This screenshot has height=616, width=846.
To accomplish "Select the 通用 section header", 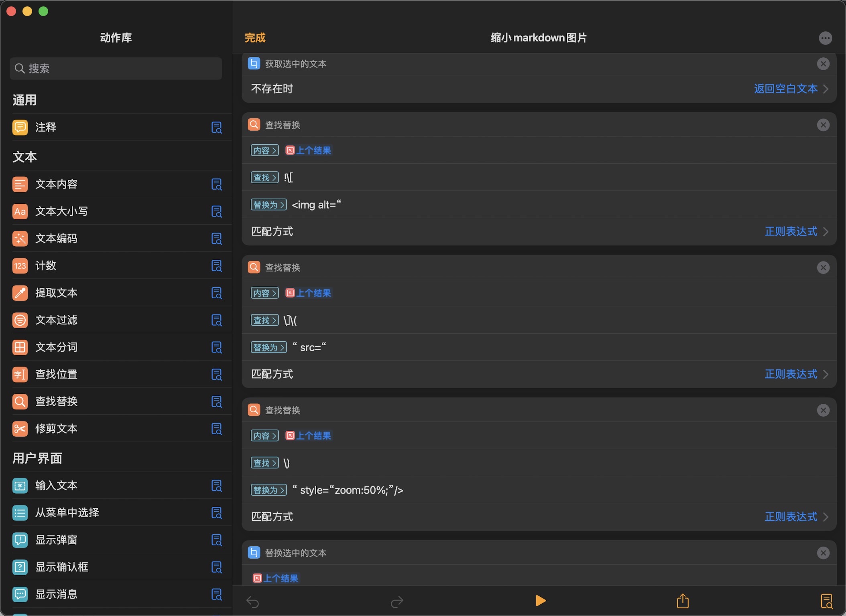I will point(24,100).
